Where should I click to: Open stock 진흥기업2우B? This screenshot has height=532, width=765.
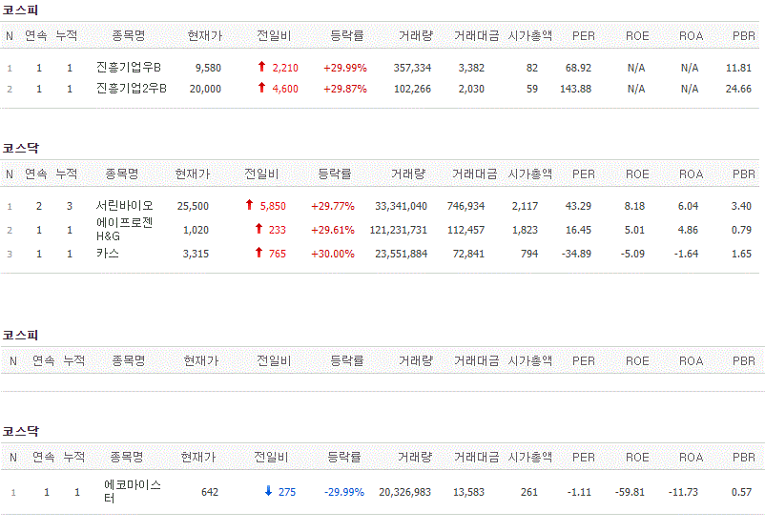click(x=132, y=89)
